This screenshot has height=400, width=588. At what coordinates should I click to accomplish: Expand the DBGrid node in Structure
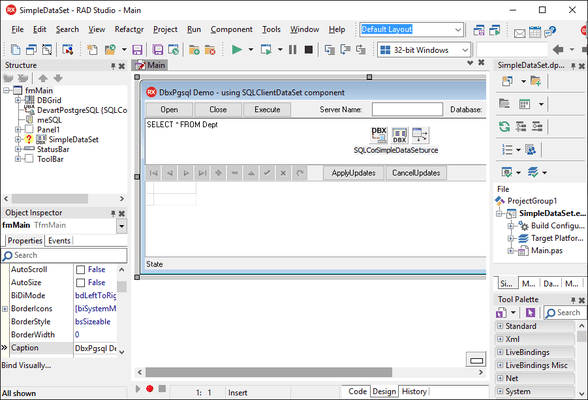click(18, 100)
